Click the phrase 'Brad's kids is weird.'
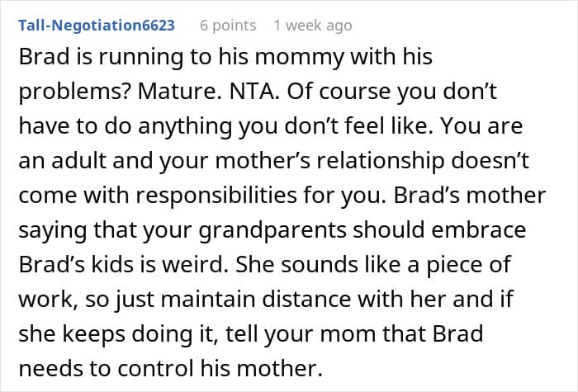Viewport: 578px width, 392px height. click(x=123, y=265)
